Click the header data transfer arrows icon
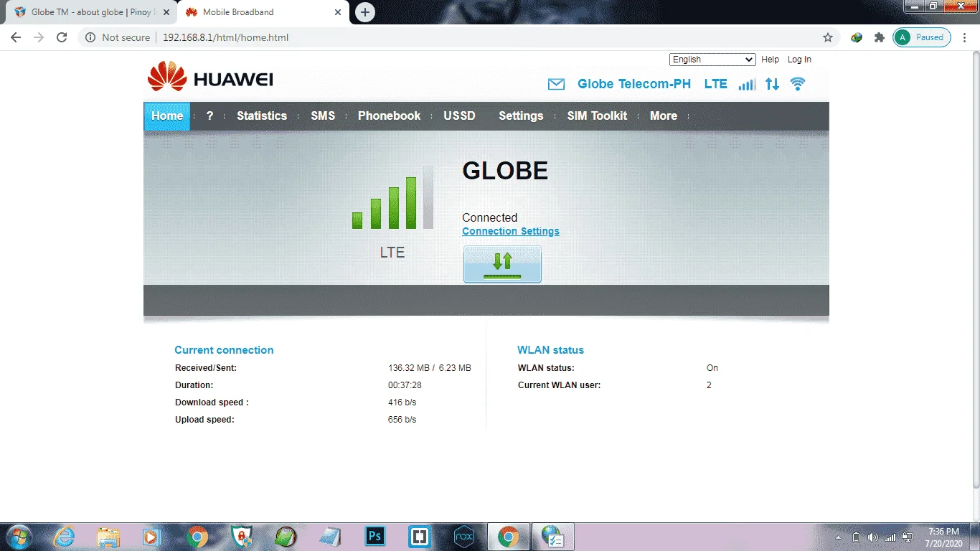This screenshot has height=551, width=980. pyautogui.click(x=772, y=84)
